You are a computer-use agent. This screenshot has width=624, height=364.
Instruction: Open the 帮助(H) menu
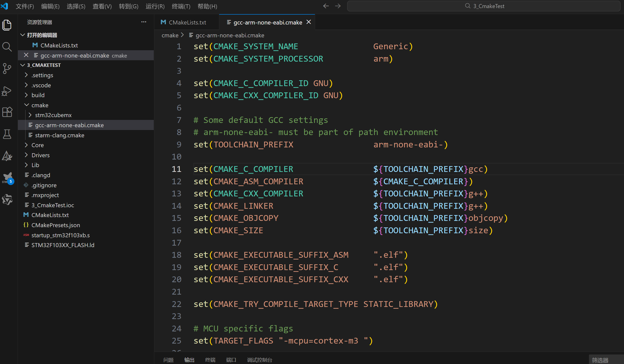point(207,6)
